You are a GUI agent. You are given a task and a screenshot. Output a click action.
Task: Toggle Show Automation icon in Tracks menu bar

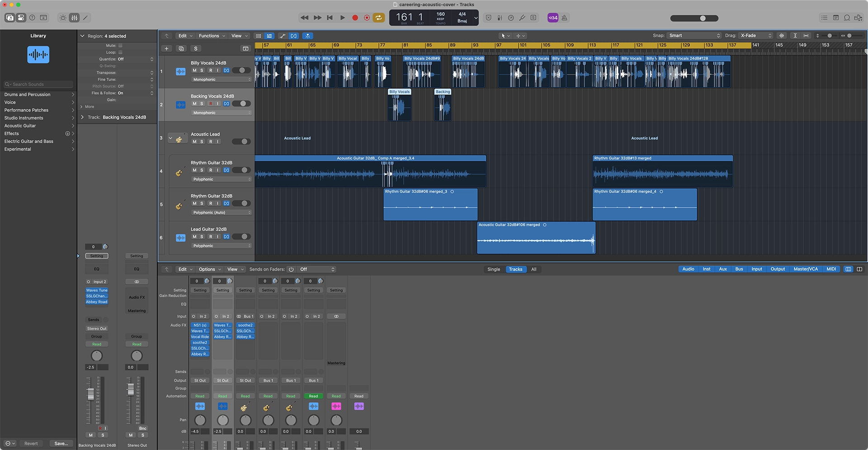tap(283, 36)
